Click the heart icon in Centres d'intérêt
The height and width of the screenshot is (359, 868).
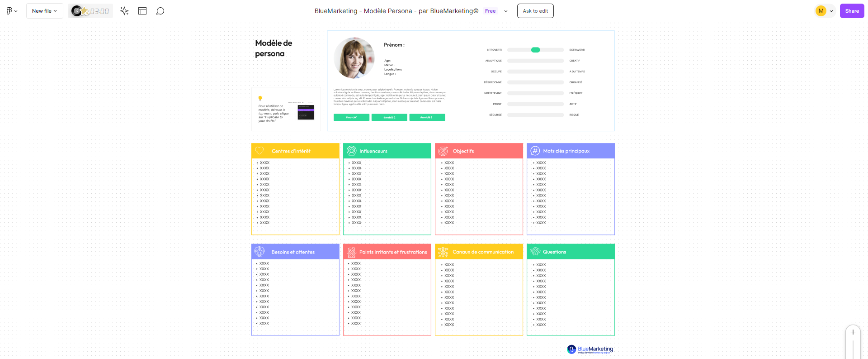tap(259, 151)
